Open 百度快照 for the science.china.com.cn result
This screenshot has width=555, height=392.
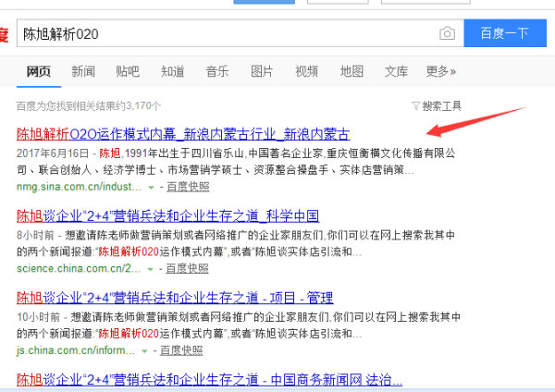(x=187, y=268)
